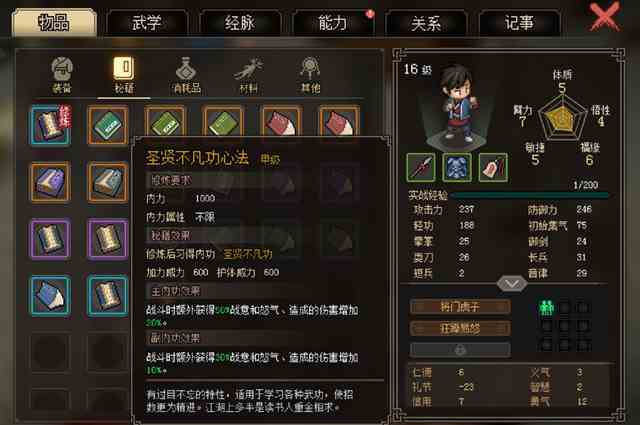This screenshot has width=640, height=425.
Task: Click the second orange title button below
Action: (x=460, y=328)
